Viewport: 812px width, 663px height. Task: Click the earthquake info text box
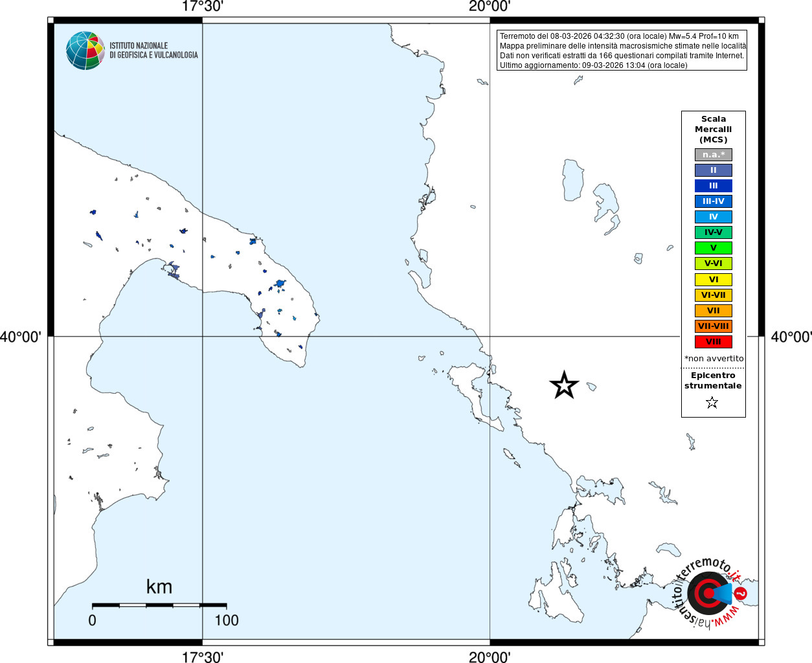(622, 51)
